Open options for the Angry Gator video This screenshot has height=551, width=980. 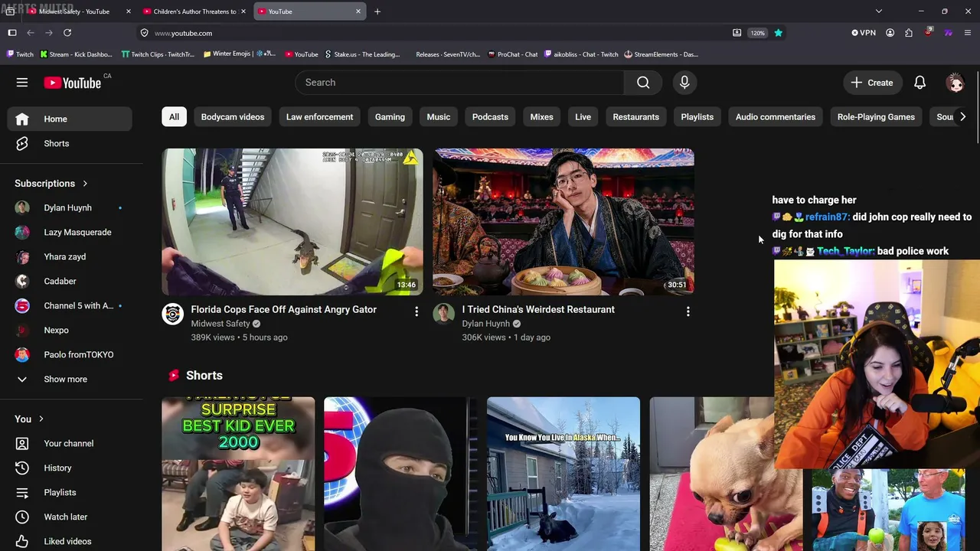(416, 311)
